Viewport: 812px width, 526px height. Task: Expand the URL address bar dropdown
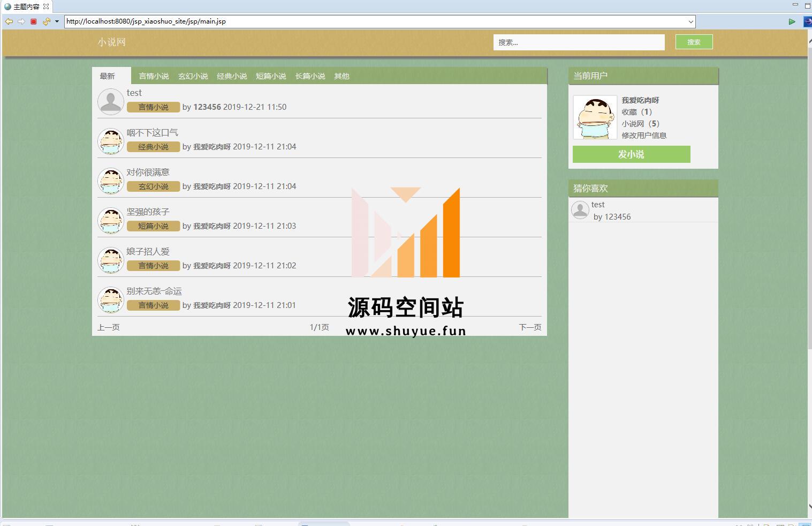[690, 22]
